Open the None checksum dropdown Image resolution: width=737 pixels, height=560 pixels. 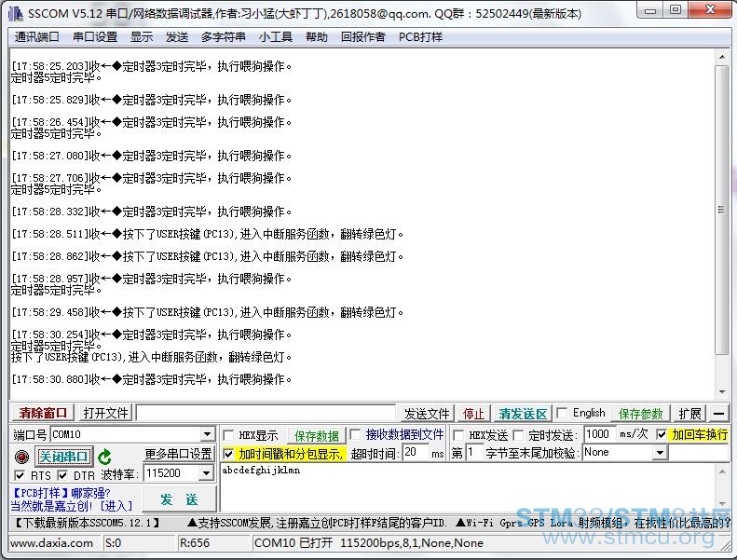[x=660, y=453]
